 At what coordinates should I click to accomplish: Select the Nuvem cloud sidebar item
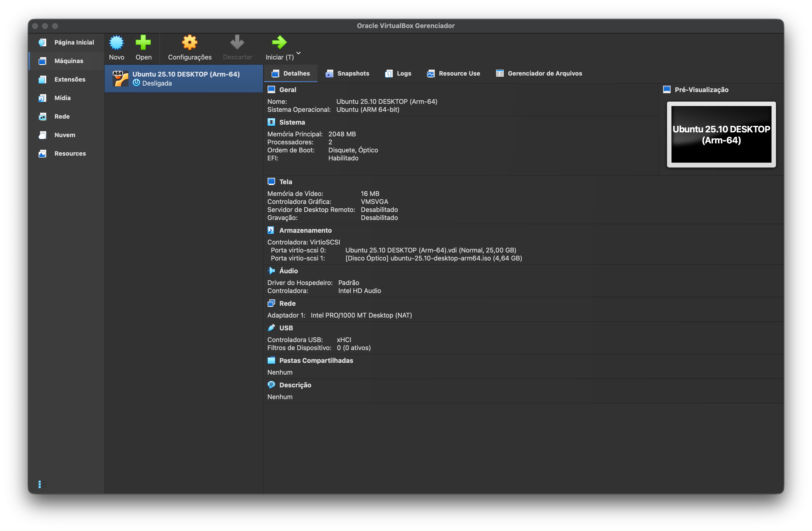tap(64, 135)
